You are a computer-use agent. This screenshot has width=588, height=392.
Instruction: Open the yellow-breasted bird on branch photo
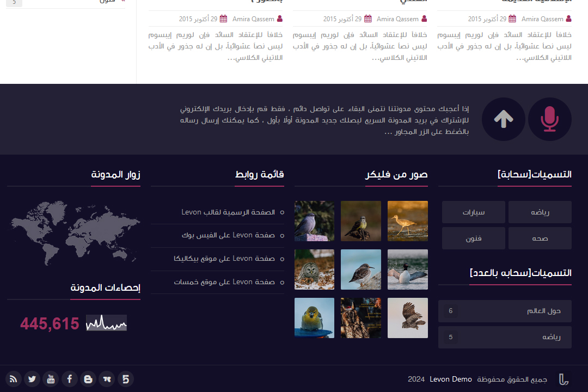(x=361, y=221)
